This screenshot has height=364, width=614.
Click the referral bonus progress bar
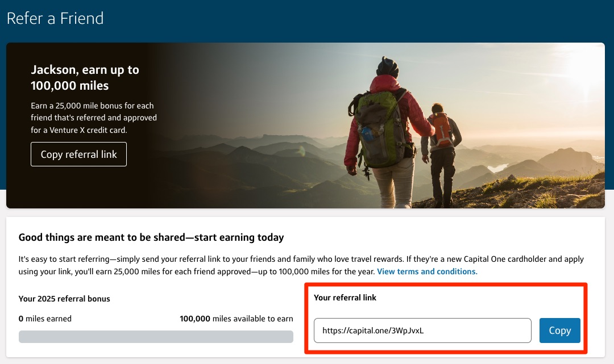tap(156, 336)
